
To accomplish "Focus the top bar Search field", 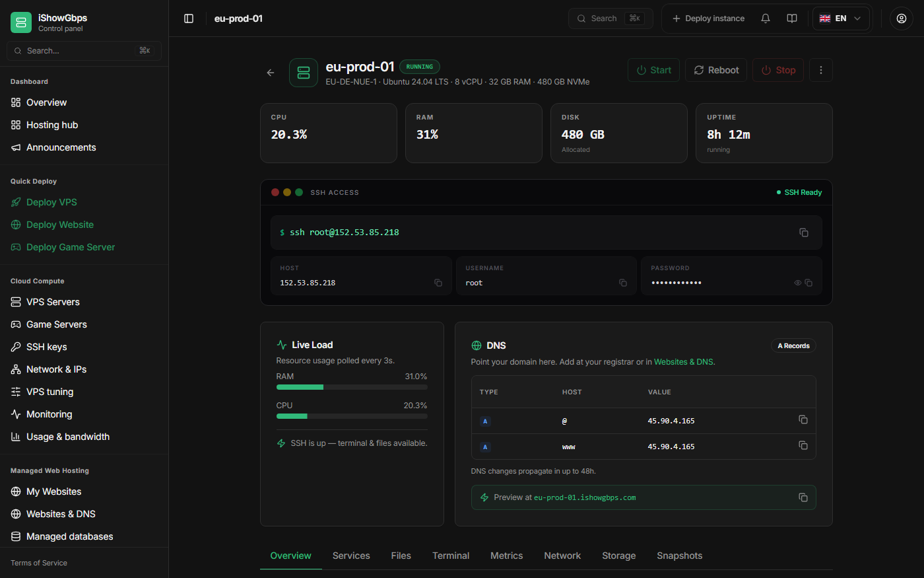I will (610, 18).
